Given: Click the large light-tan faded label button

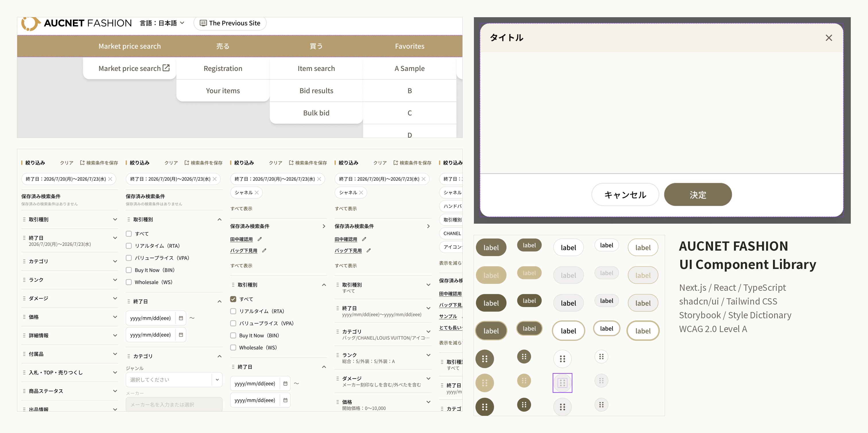Looking at the screenshot, I should tap(491, 275).
